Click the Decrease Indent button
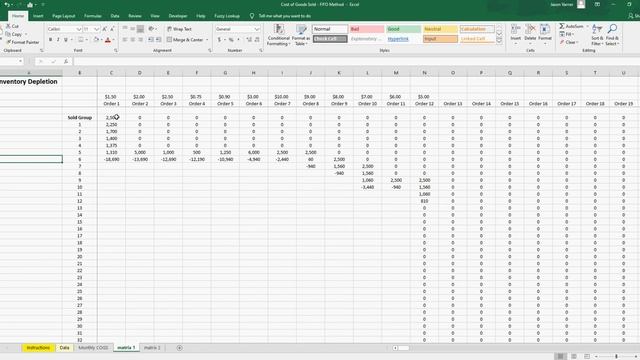The height and width of the screenshot is (360, 640). [x=151, y=40]
